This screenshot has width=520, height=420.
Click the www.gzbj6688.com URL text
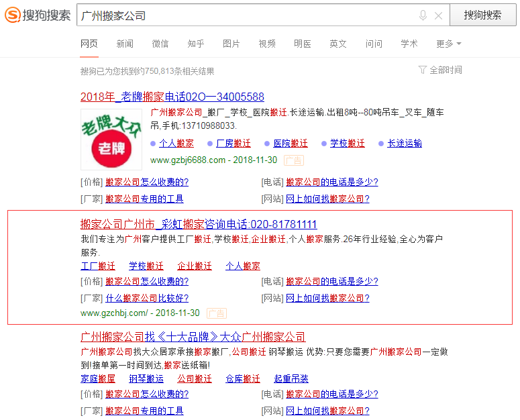pos(188,160)
